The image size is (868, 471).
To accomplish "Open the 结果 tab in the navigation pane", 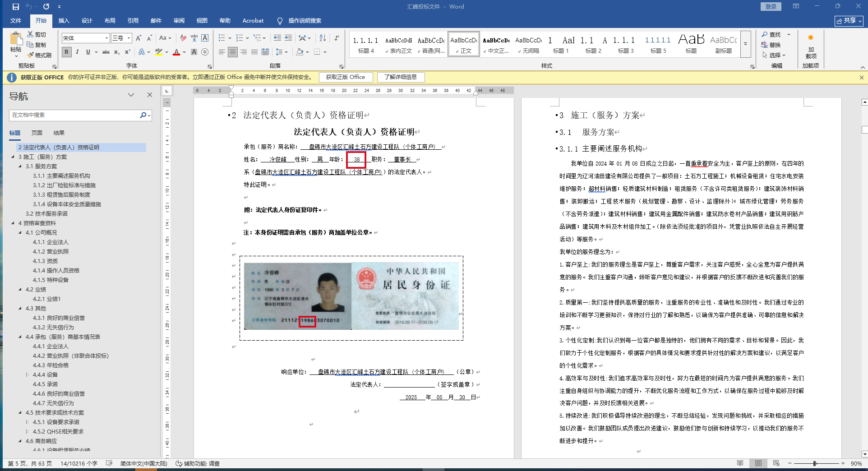I will coord(59,133).
